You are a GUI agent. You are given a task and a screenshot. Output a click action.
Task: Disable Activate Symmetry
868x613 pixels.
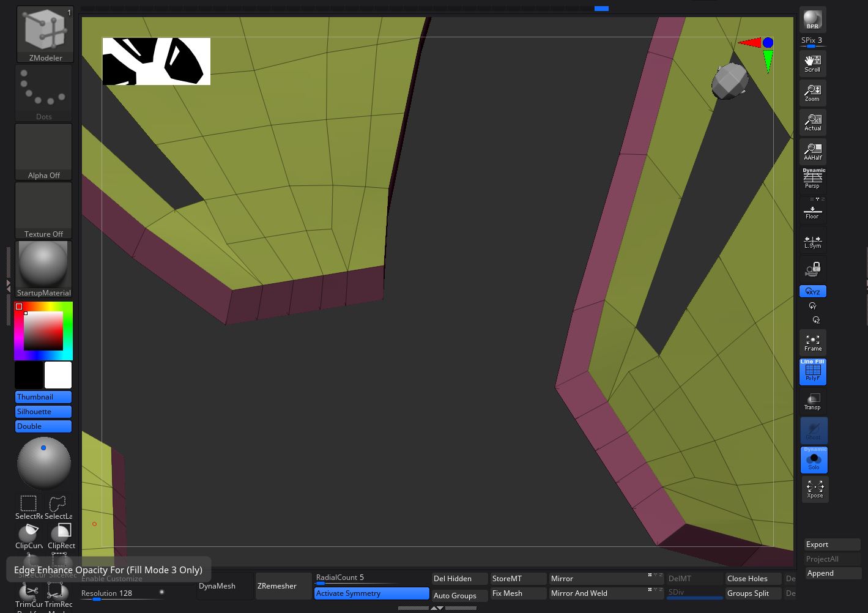coord(371,593)
